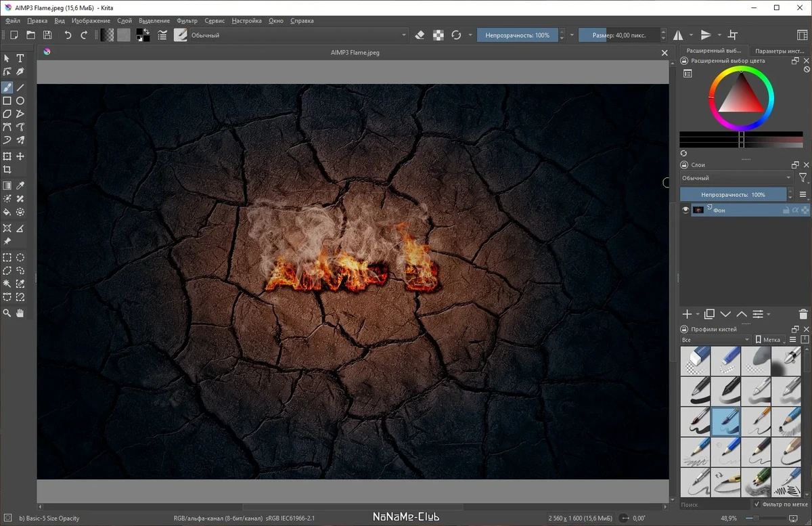This screenshot has height=526, width=812.
Task: Open the layer filter funnel menu
Action: click(803, 178)
